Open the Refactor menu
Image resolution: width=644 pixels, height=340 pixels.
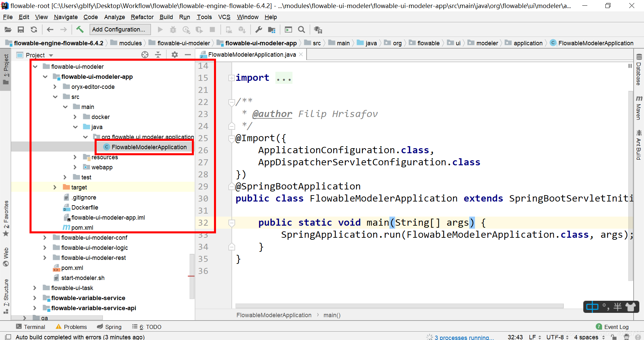(x=142, y=17)
